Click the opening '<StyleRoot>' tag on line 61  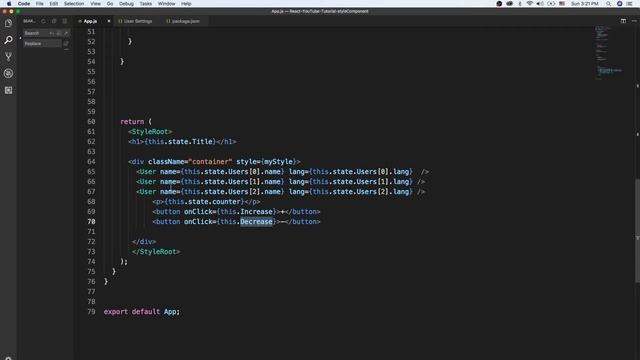150,131
